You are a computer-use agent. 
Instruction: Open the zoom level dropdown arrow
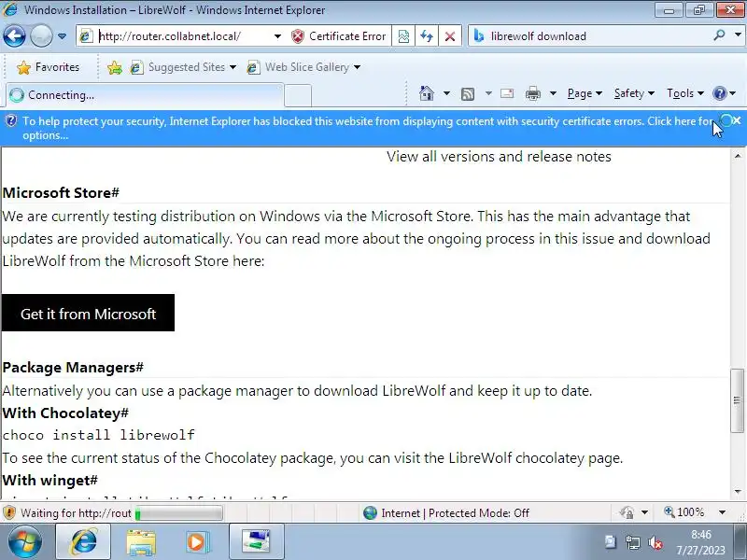click(722, 512)
